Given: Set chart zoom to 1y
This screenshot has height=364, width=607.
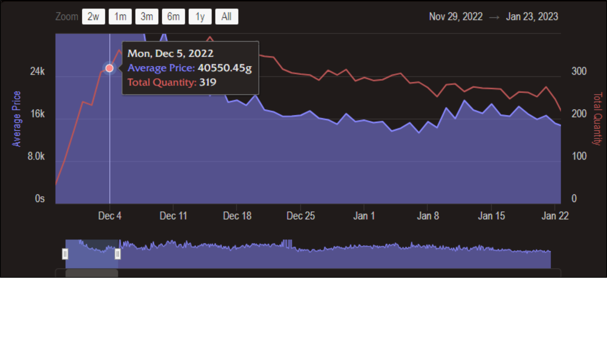Looking at the screenshot, I should pos(200,17).
